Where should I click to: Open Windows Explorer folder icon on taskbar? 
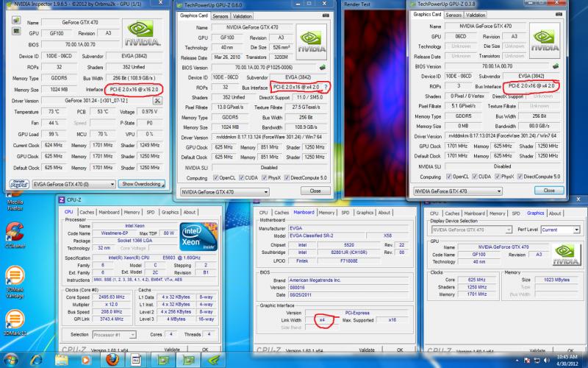point(62,360)
